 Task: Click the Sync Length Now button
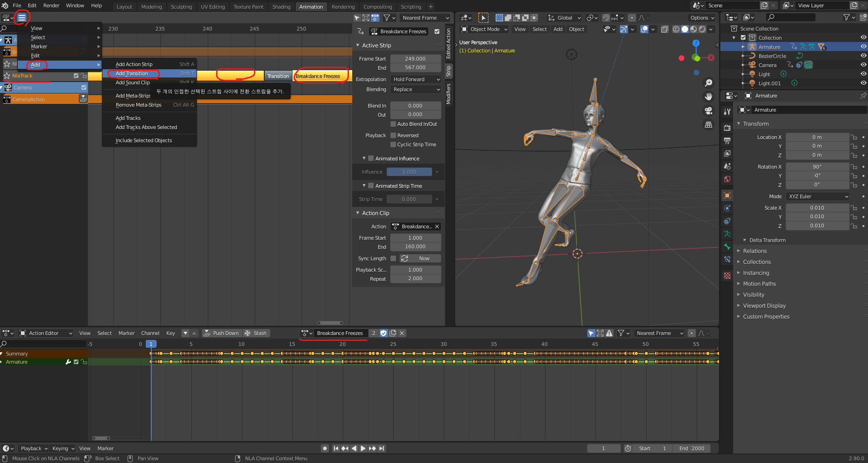420,258
